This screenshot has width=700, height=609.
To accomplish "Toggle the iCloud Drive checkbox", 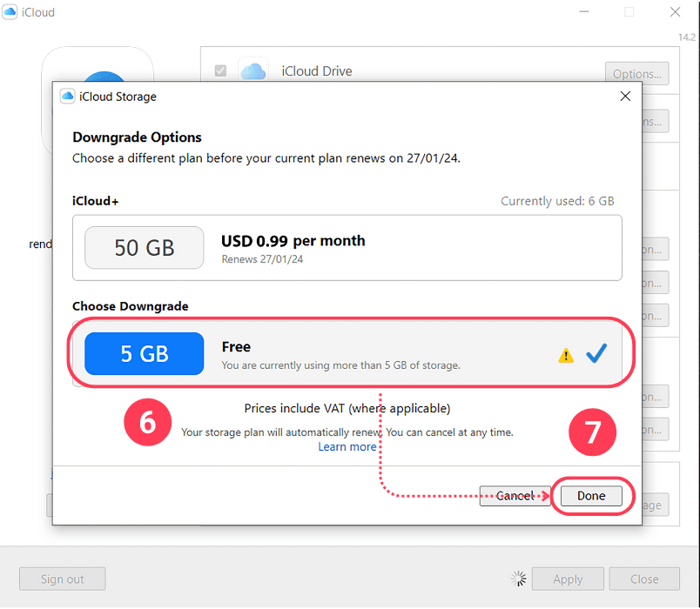I will [220, 70].
